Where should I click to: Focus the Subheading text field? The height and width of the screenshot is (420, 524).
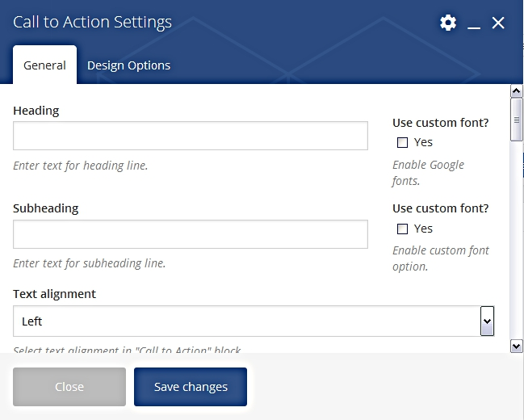click(191, 234)
